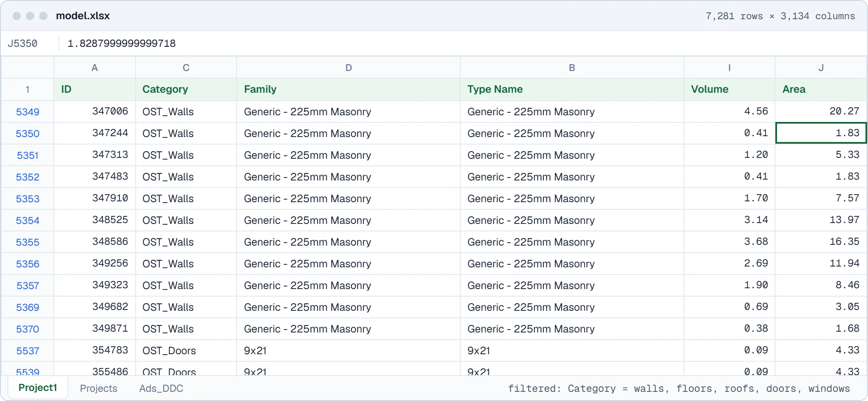Click Volume cell 3.14
Viewport: 868px width, 401px height.
click(x=729, y=220)
